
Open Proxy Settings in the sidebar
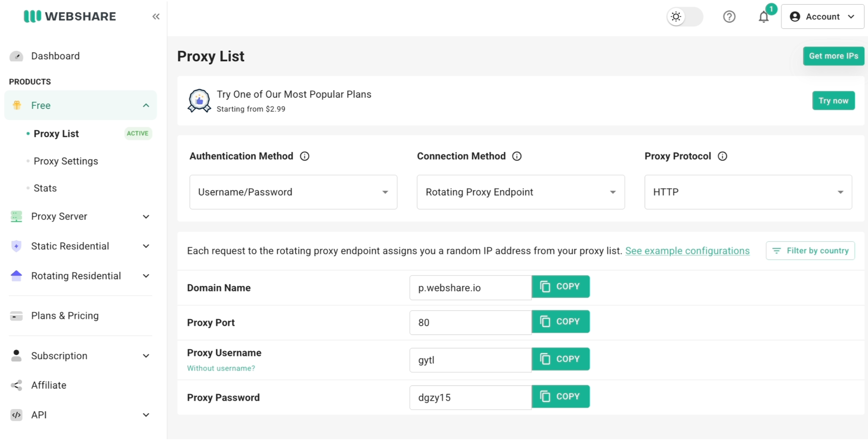coord(66,161)
